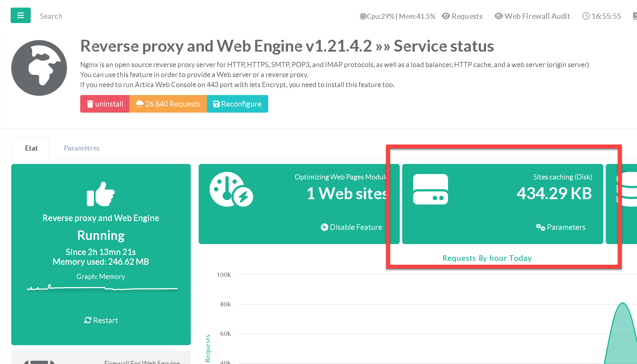Open Requests view with eye icon
Image resolution: width=637 pixels, height=364 pixels.
(462, 16)
